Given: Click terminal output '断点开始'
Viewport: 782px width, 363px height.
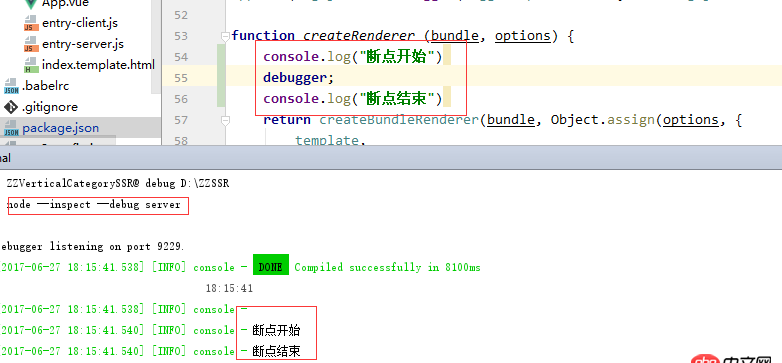Looking at the screenshot, I should click(277, 330).
